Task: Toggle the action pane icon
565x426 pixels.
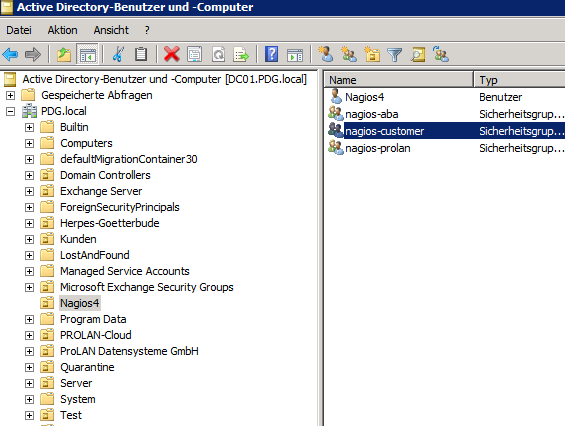Action: (295, 56)
